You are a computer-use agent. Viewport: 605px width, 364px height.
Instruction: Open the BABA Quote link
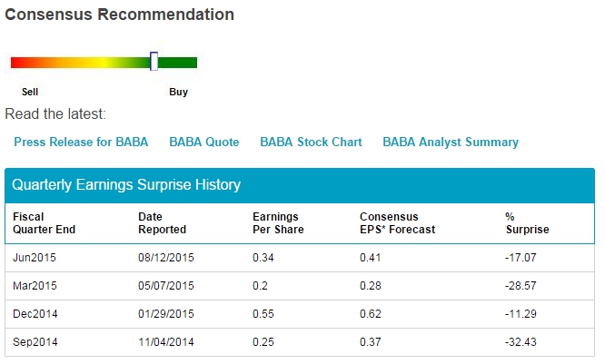[x=204, y=142]
